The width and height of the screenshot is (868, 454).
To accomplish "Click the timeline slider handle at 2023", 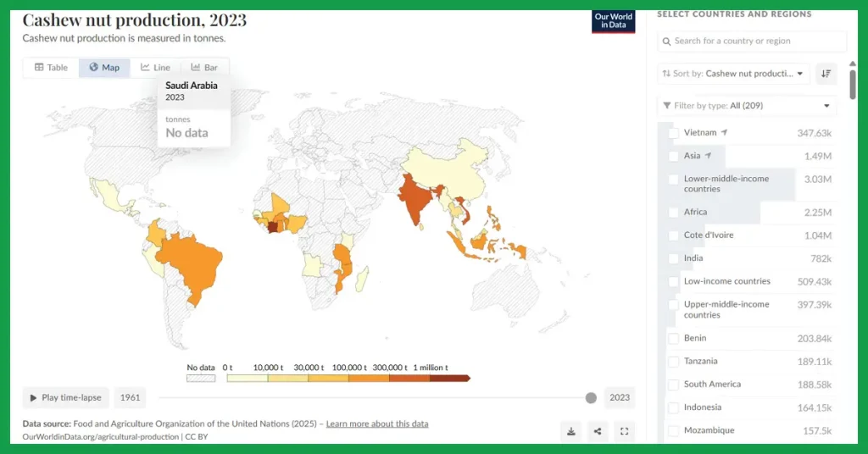I will 591,397.
